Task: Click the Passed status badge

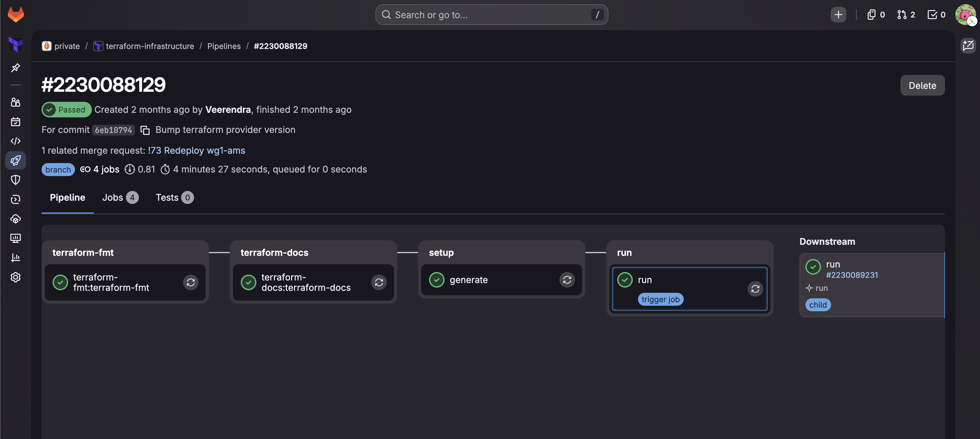Action: pyautogui.click(x=66, y=110)
